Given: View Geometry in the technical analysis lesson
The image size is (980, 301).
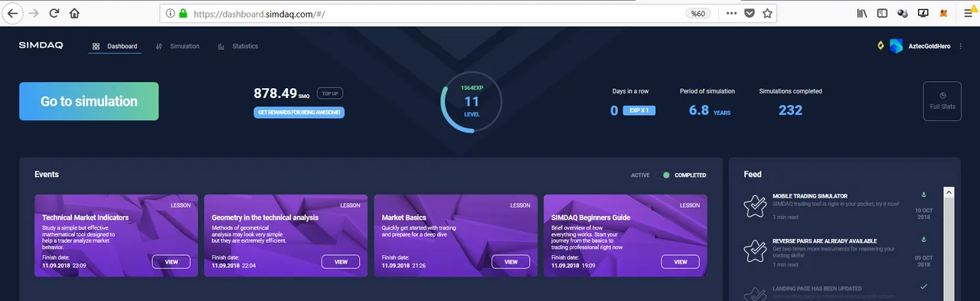Looking at the screenshot, I should point(341,262).
